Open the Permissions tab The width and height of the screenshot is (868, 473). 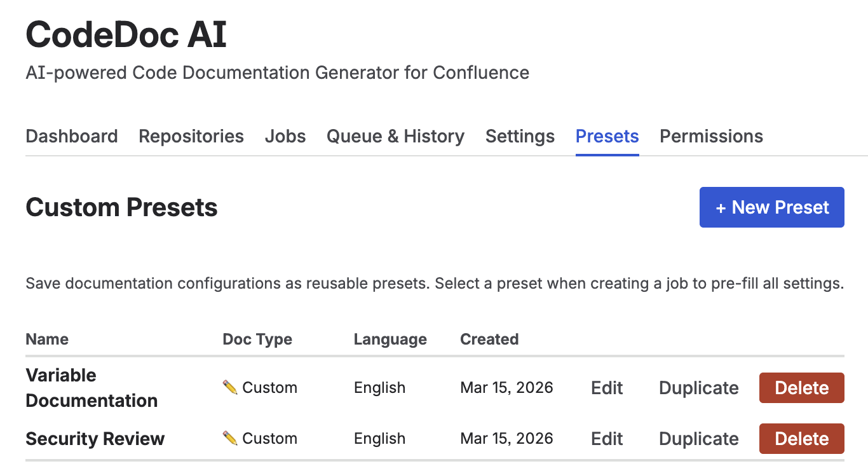[x=711, y=136]
